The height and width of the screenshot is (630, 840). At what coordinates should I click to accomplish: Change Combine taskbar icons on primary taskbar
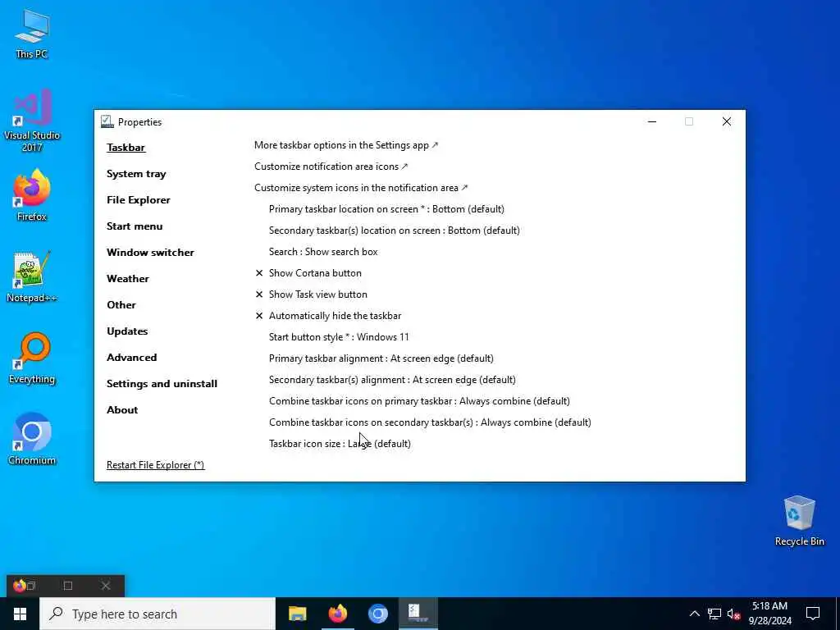pyautogui.click(x=419, y=401)
